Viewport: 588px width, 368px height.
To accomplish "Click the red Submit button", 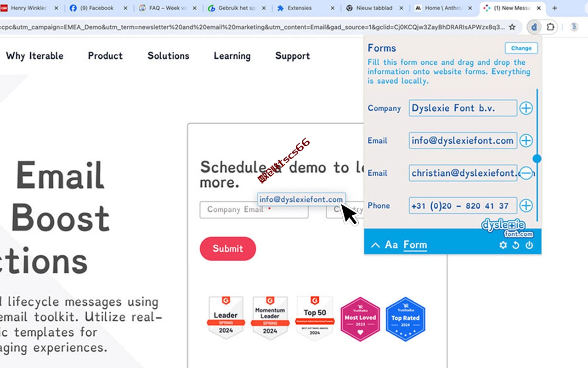I will [228, 248].
